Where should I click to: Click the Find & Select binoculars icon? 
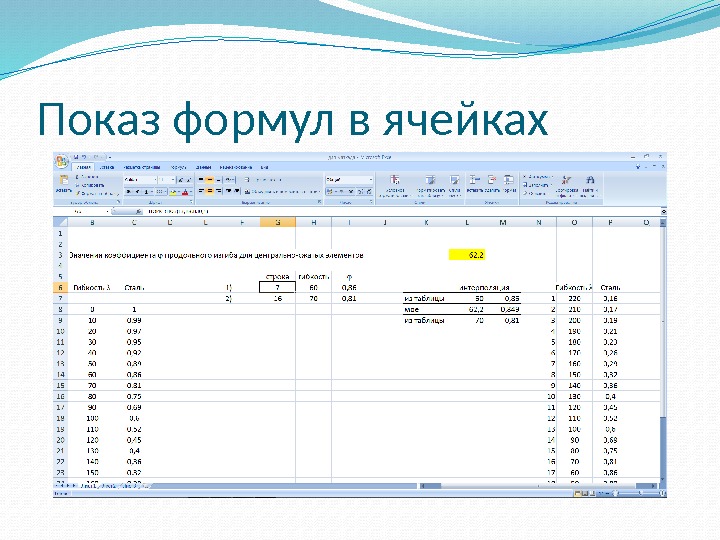click(591, 180)
